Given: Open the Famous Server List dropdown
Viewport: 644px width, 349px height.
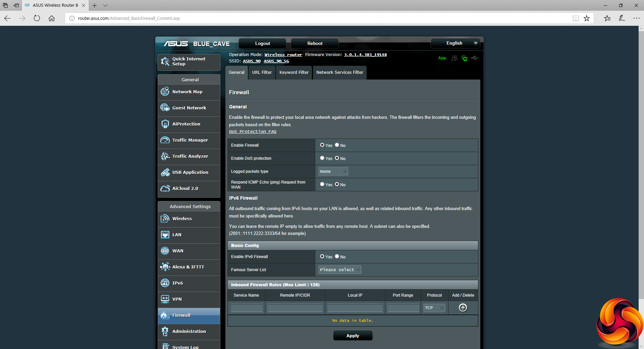Looking at the screenshot, I should coord(340,270).
